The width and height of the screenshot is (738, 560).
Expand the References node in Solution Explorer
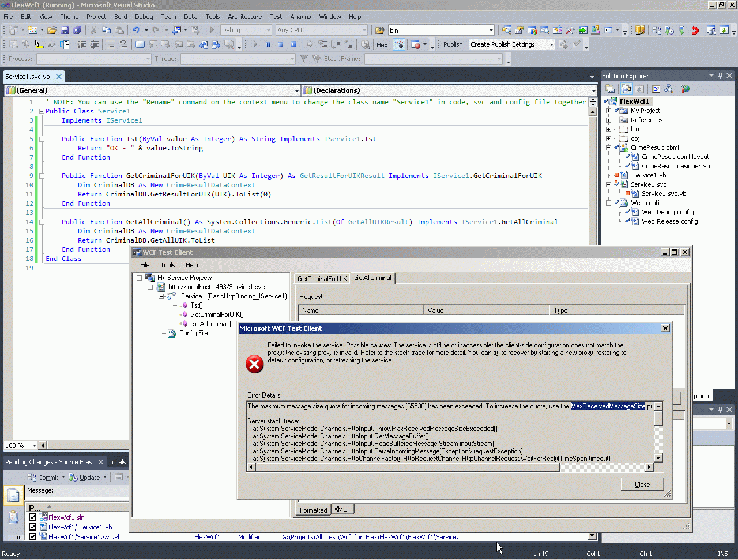[608, 120]
